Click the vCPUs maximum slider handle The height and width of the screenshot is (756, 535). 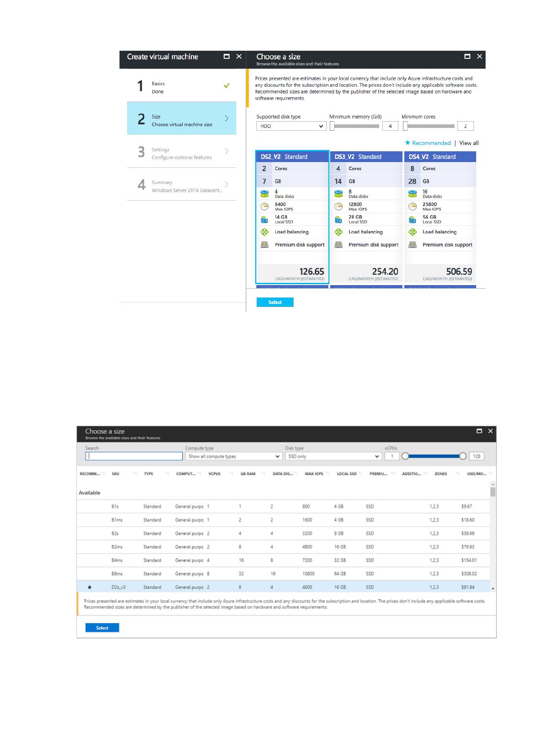pos(463,456)
